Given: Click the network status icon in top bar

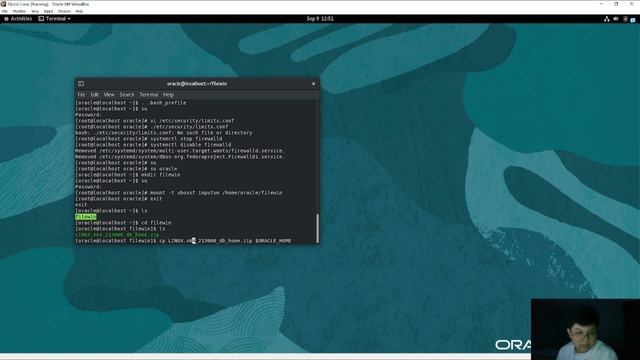Looking at the screenshot, I should pyautogui.click(x=607, y=19).
